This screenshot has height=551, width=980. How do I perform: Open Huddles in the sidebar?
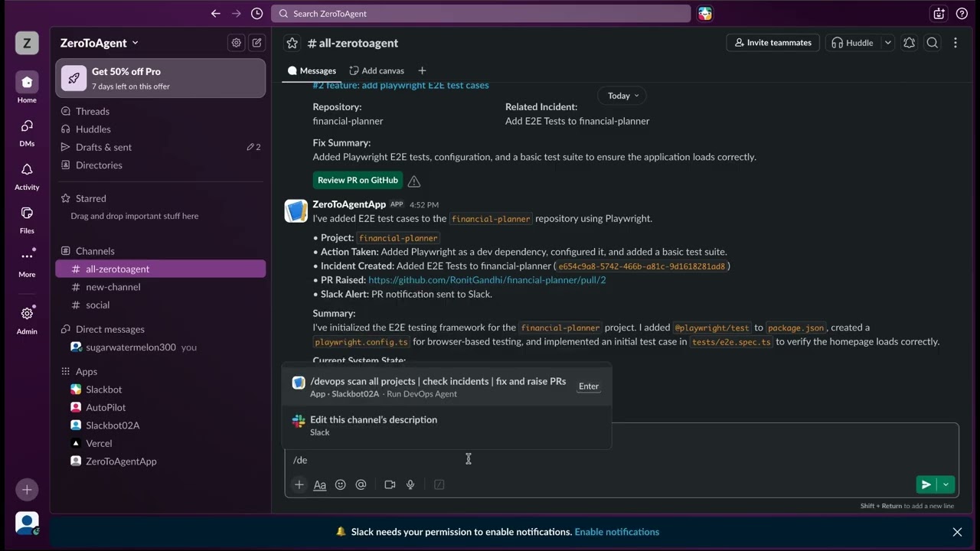tap(161, 129)
